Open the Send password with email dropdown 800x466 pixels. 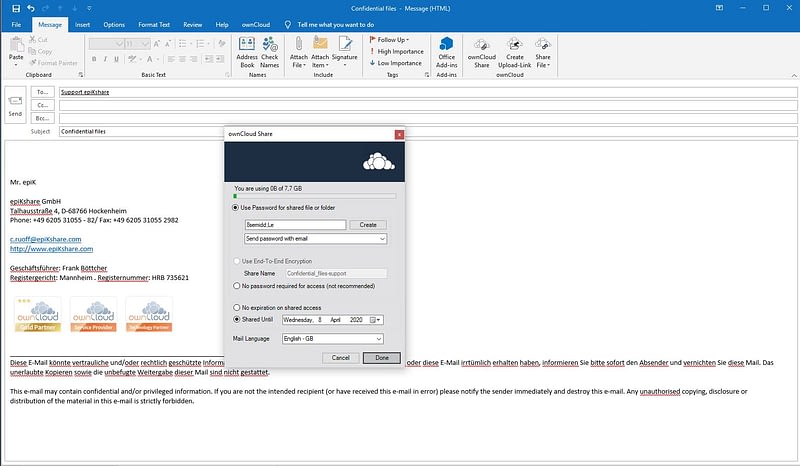[315, 238]
